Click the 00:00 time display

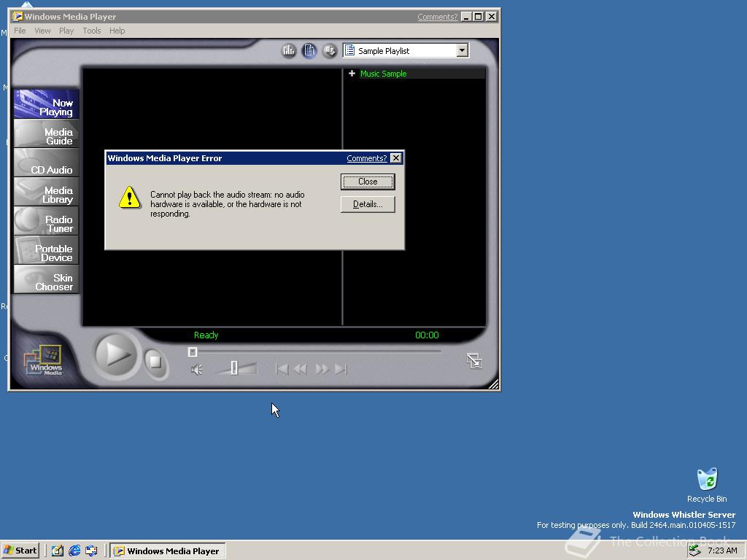427,335
